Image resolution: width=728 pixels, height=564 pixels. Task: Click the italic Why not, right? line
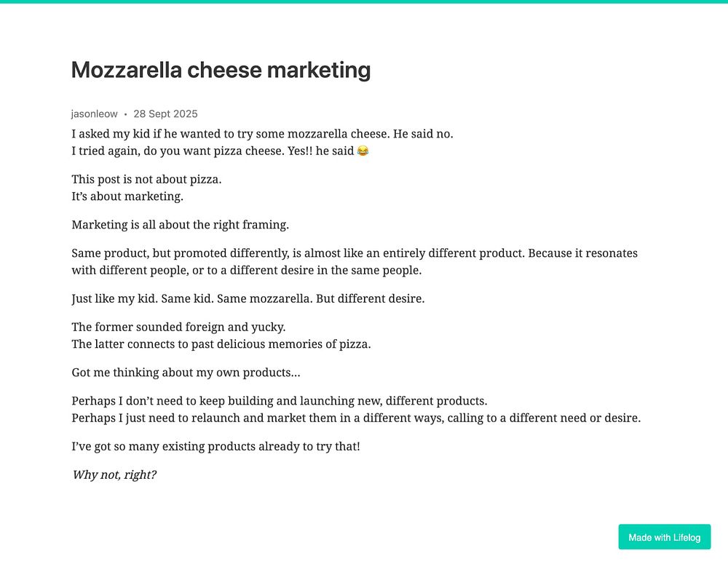(114, 475)
